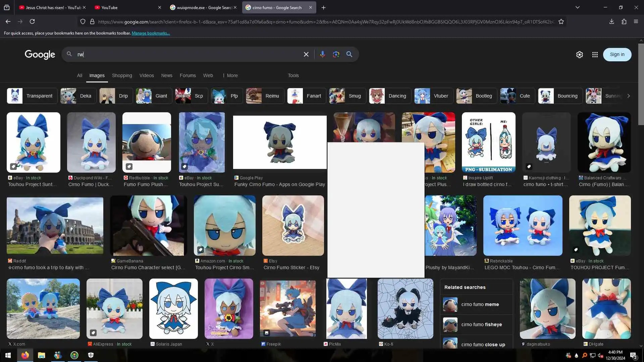Image resolution: width=644 pixels, height=362 pixels.
Task: Click the voice search microphone icon
Action: 322,54
